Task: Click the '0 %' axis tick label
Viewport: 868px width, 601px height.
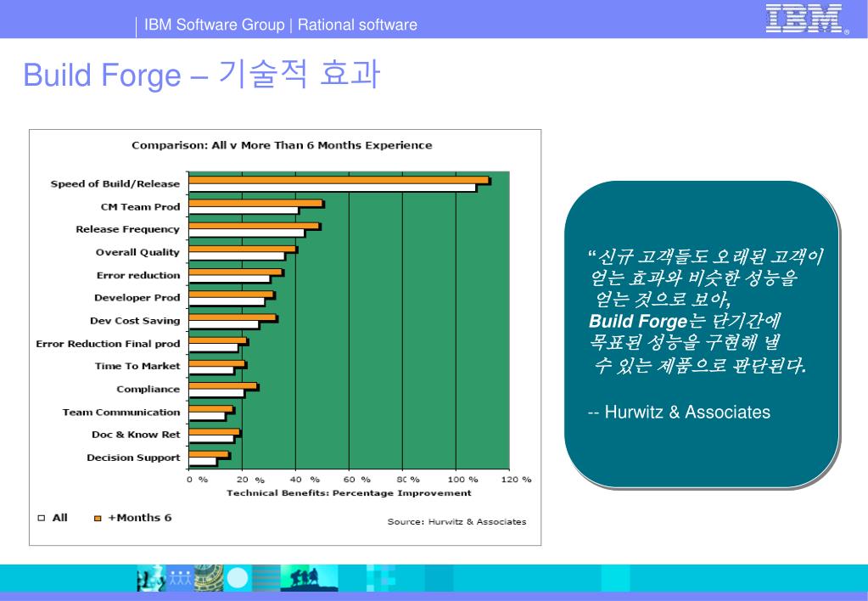Action: 197,480
